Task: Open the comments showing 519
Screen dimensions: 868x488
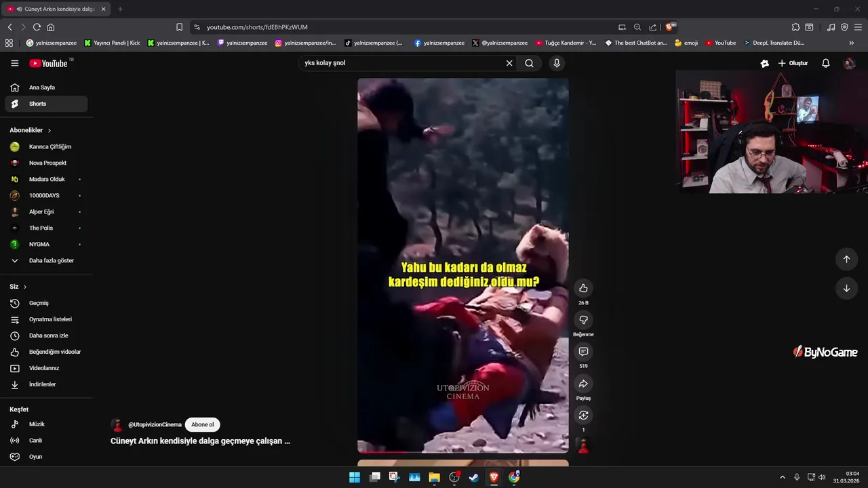Action: click(x=583, y=352)
